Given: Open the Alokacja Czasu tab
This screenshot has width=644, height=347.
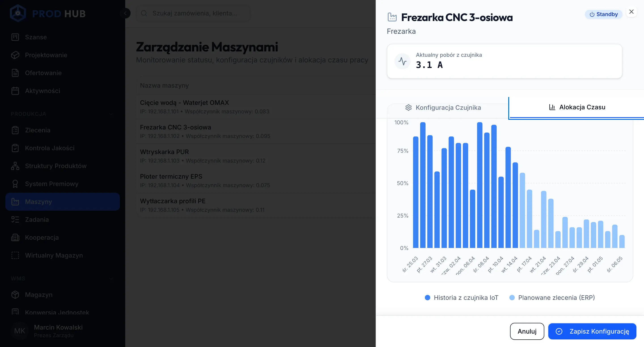Looking at the screenshot, I should [x=582, y=107].
